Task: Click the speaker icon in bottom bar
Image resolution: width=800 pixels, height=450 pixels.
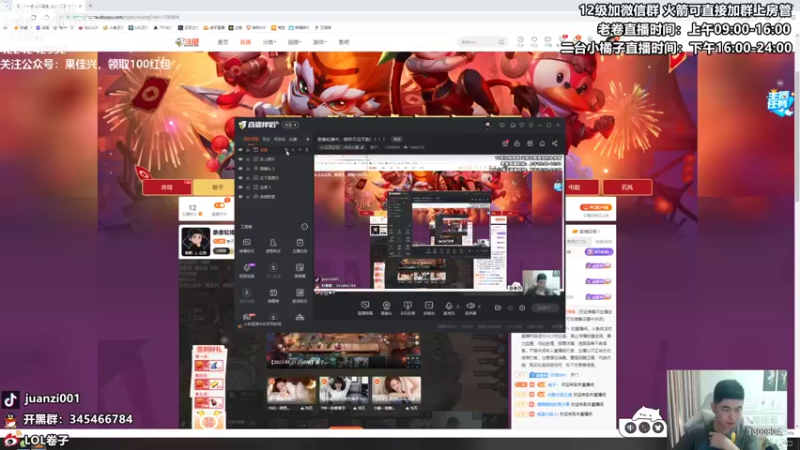Action: point(470,308)
